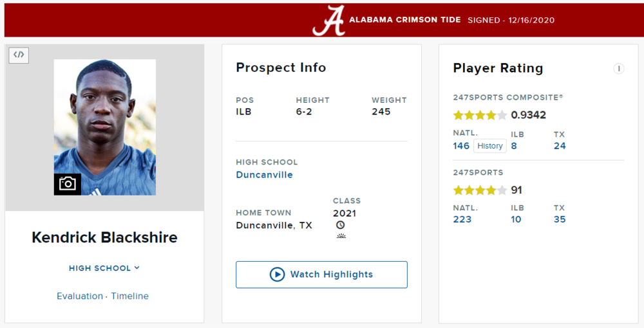Open the photo gallery camera icon

pos(67,184)
